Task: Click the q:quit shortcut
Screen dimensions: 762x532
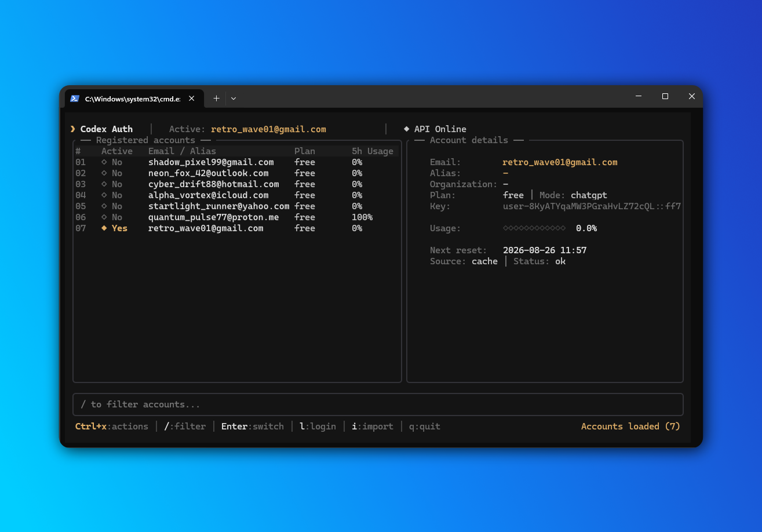Action: [425, 427]
